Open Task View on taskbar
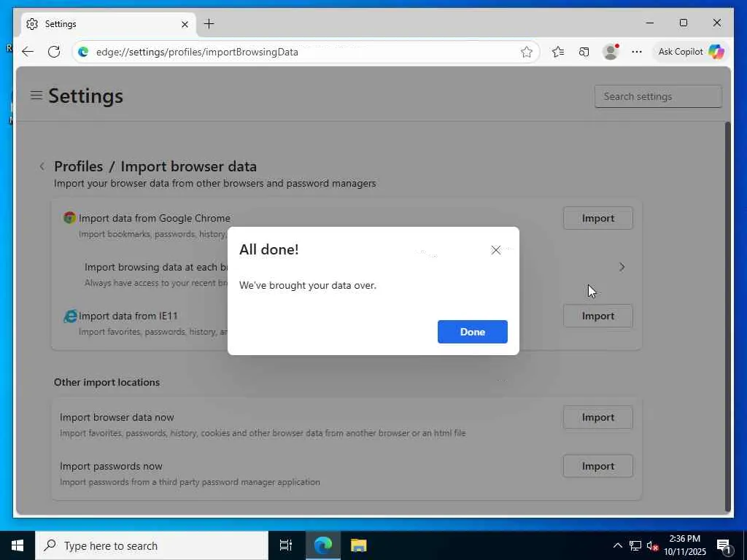 click(x=286, y=545)
